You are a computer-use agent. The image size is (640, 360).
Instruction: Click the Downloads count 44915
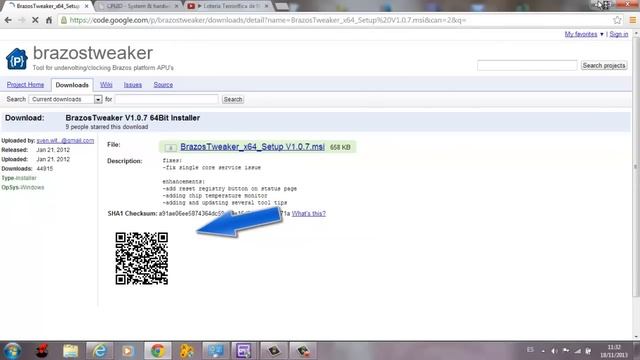point(44,169)
